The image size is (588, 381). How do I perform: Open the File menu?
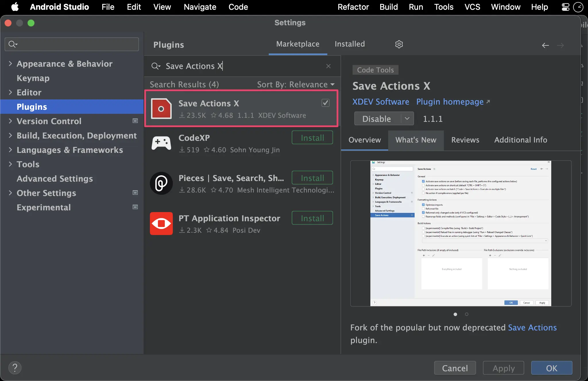pos(108,7)
